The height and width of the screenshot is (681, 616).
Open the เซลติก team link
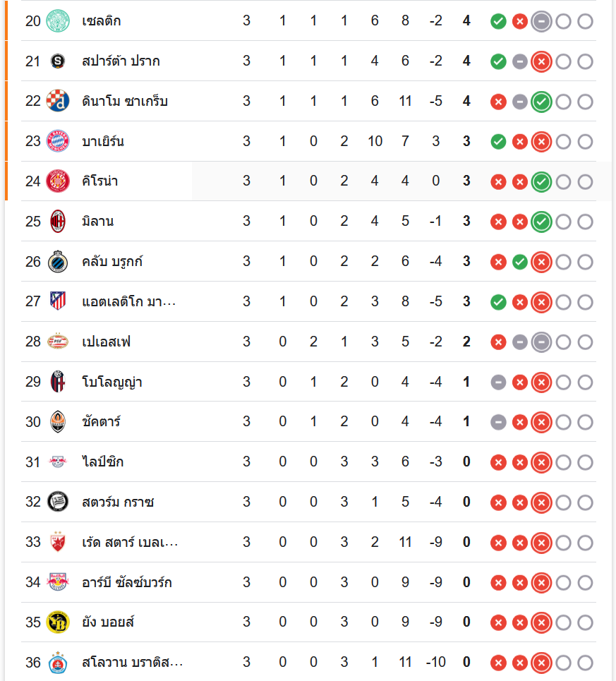pos(101,21)
